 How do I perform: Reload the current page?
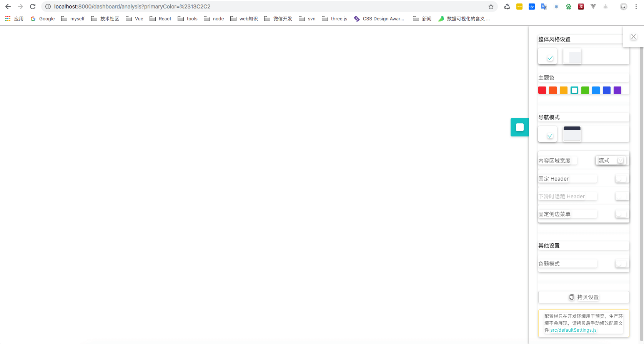tap(33, 7)
